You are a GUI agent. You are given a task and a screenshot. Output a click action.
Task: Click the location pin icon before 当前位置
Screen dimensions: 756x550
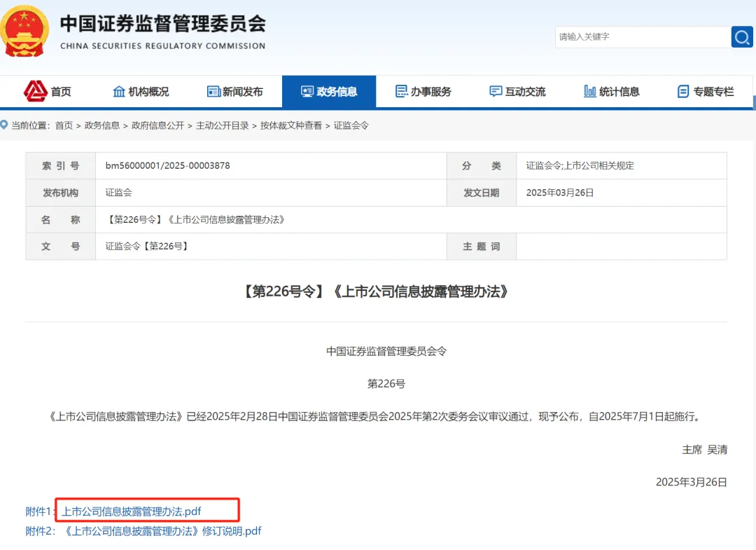coord(4,125)
